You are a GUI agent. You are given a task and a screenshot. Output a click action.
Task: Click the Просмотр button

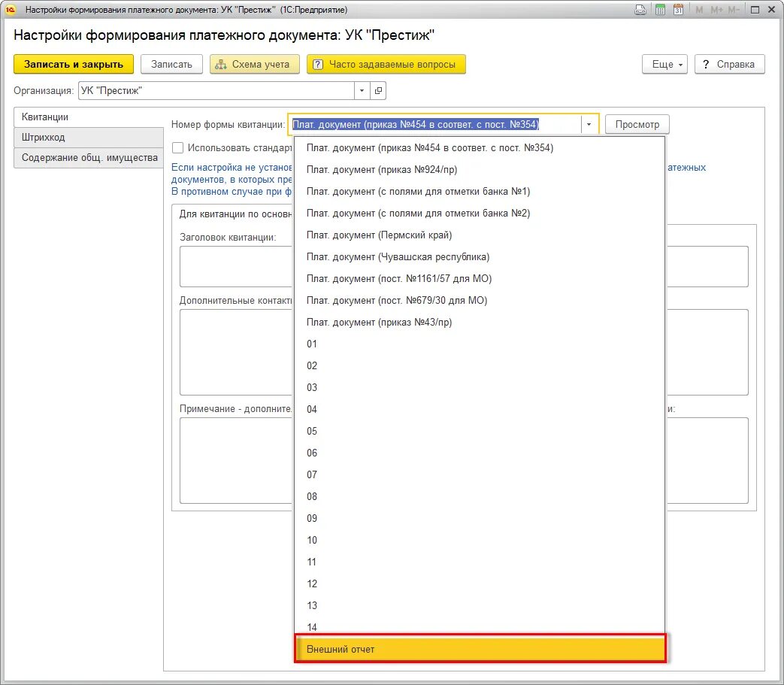pyautogui.click(x=637, y=125)
